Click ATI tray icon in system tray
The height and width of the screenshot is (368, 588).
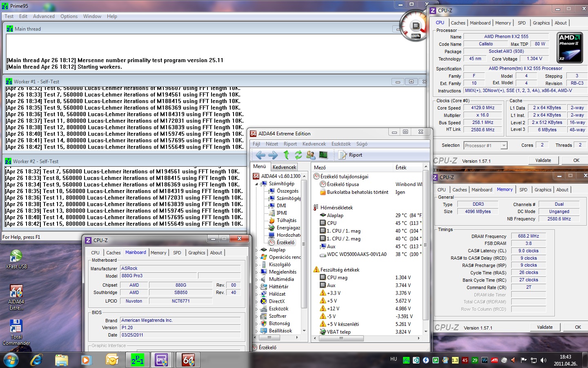[494, 360]
